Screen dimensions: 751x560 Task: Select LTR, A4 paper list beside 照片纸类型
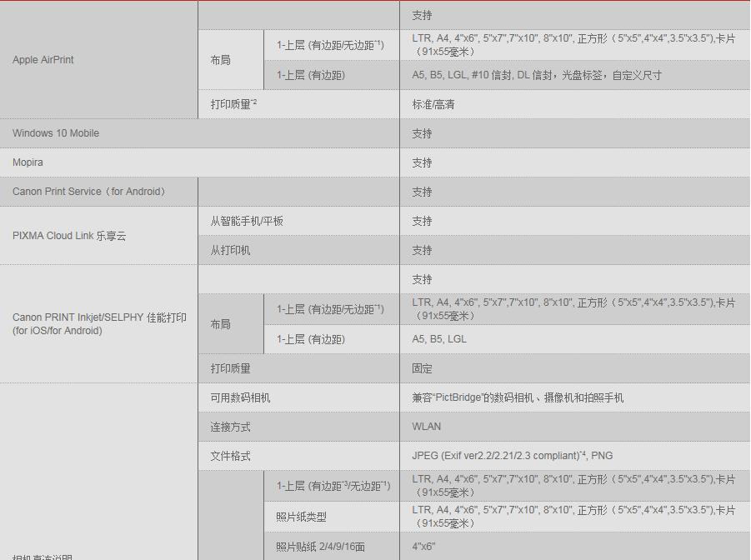pyautogui.click(x=573, y=517)
